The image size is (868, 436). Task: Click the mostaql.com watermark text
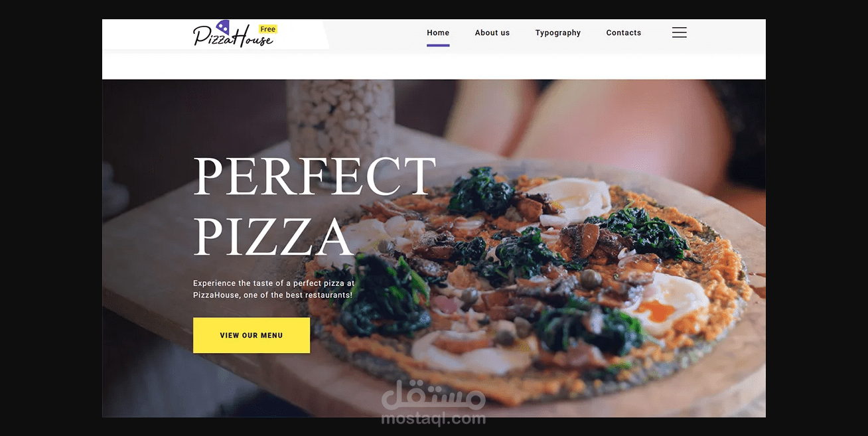click(x=433, y=419)
